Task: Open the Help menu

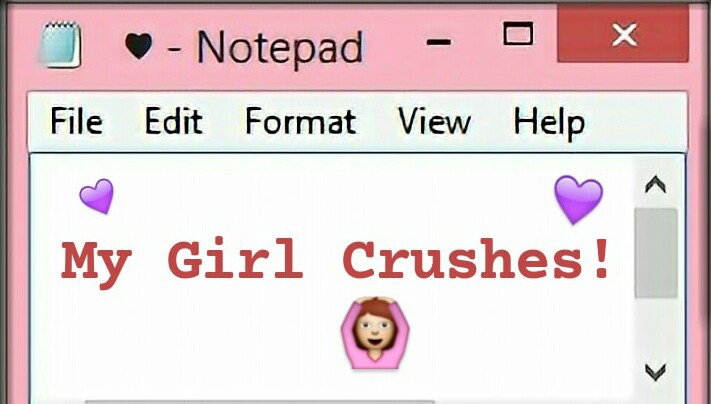Action: click(x=549, y=123)
